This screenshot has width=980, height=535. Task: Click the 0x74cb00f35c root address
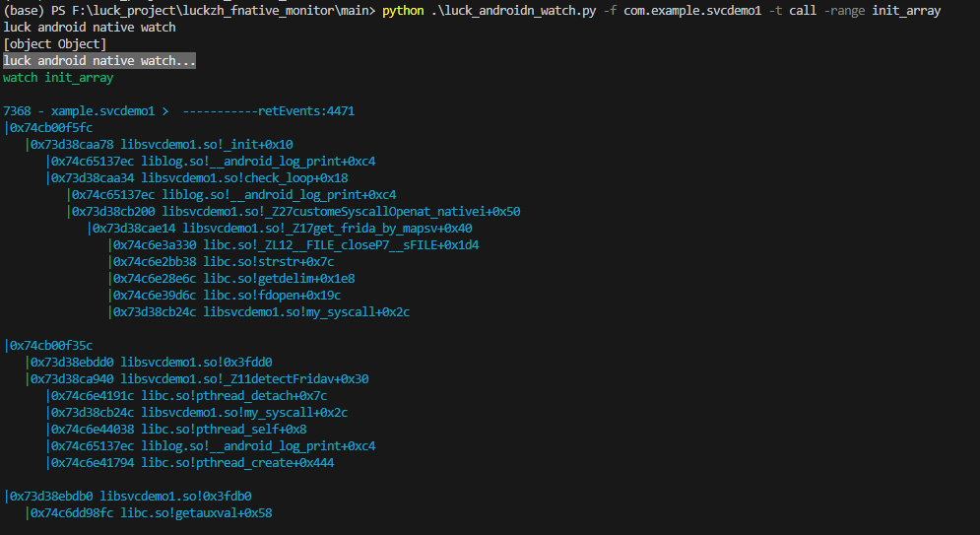click(x=50, y=345)
